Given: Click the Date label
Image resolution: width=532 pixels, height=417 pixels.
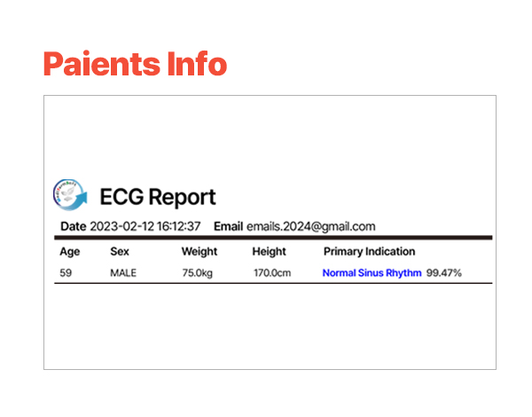Looking at the screenshot, I should pos(74,226).
